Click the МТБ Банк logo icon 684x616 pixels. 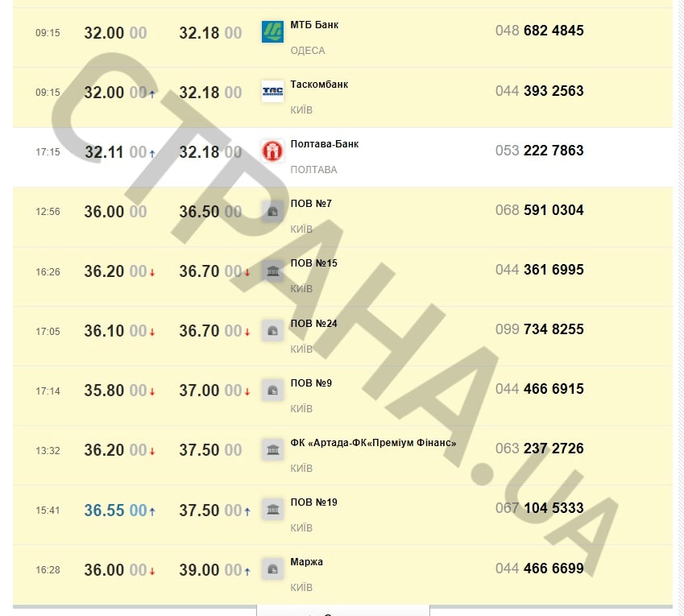tap(272, 32)
